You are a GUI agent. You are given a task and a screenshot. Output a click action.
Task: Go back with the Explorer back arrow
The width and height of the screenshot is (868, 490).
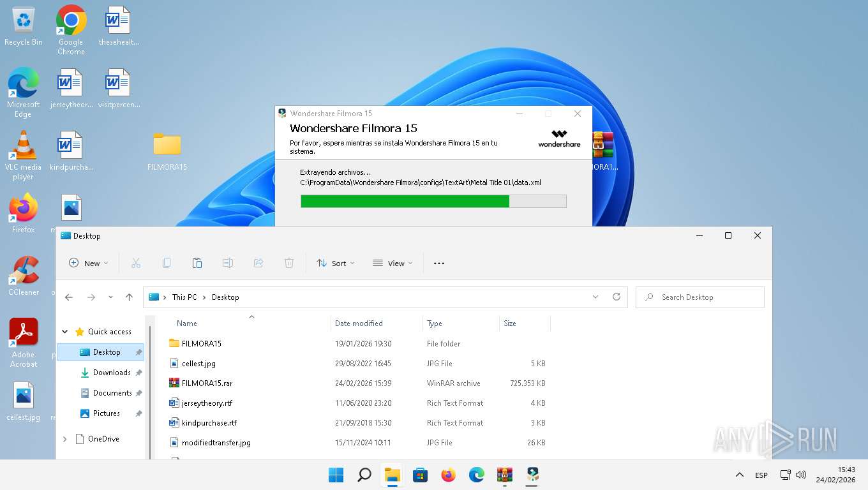[x=69, y=297]
